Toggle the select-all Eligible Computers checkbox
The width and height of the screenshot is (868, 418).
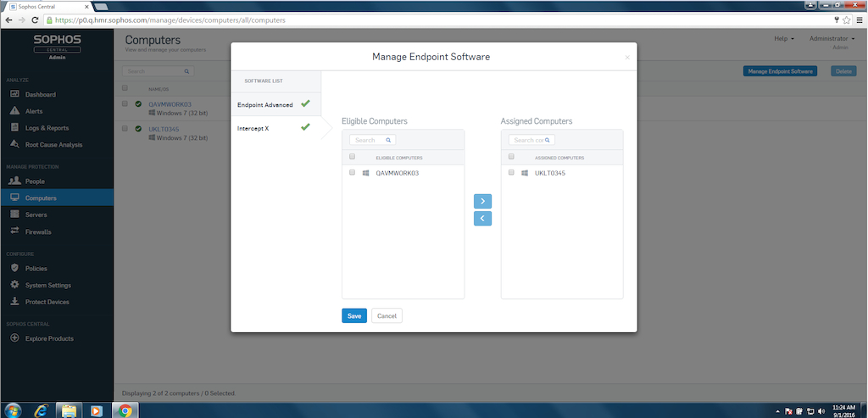352,157
